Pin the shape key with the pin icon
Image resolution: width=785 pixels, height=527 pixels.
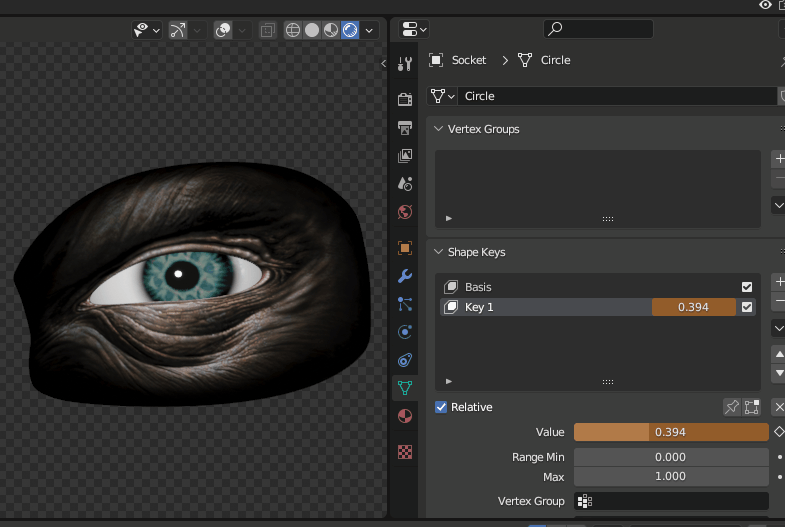pos(732,407)
